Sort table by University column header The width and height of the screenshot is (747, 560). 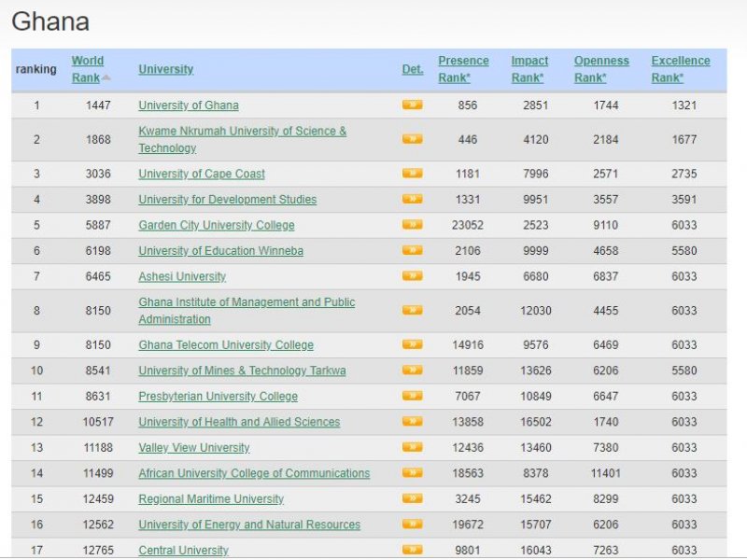(x=166, y=69)
